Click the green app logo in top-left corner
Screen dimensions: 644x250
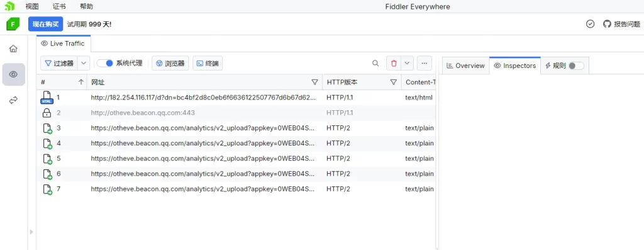click(9, 6)
